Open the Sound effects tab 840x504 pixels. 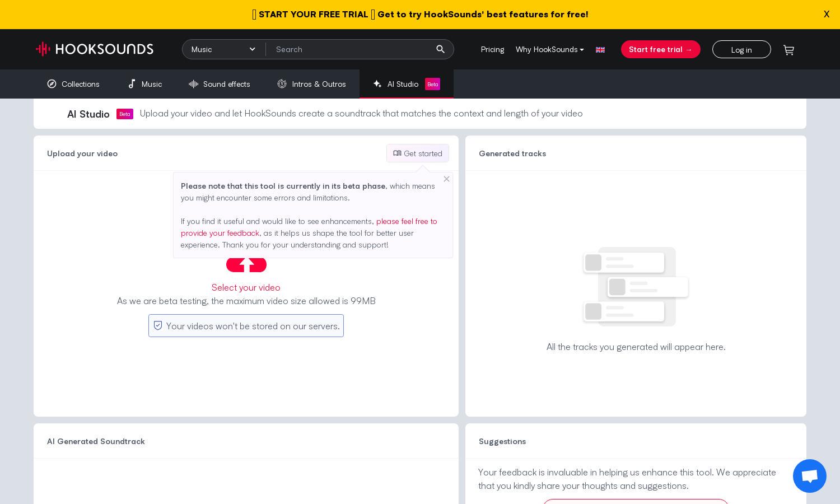220,84
